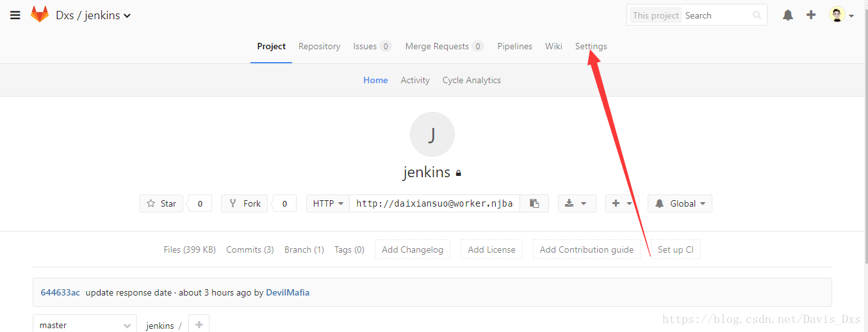Click Add License button
868x332 pixels.
491,249
